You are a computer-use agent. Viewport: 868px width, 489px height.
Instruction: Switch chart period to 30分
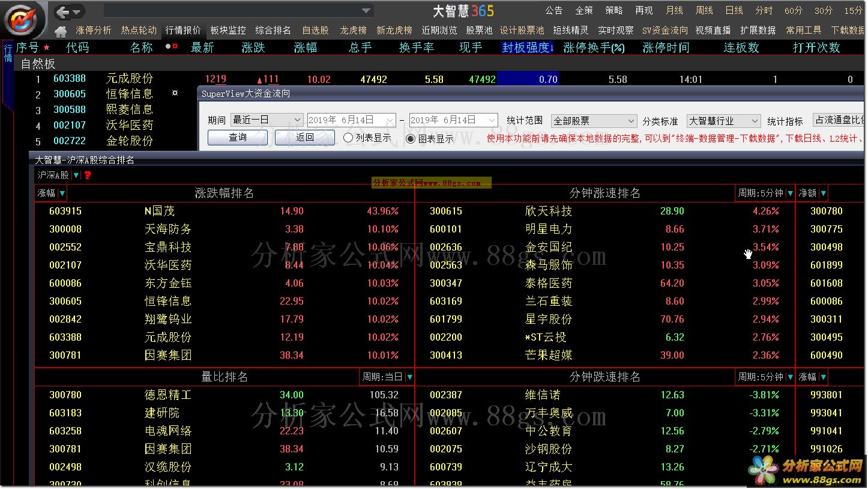(824, 11)
